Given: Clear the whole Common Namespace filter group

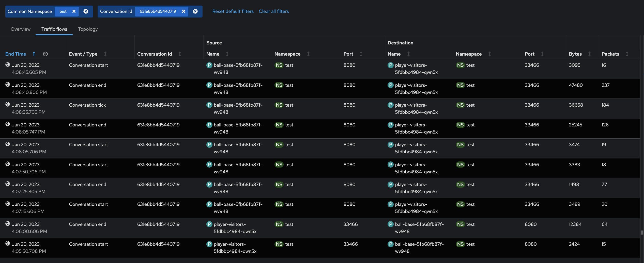Looking at the screenshot, I should coord(86,11).
